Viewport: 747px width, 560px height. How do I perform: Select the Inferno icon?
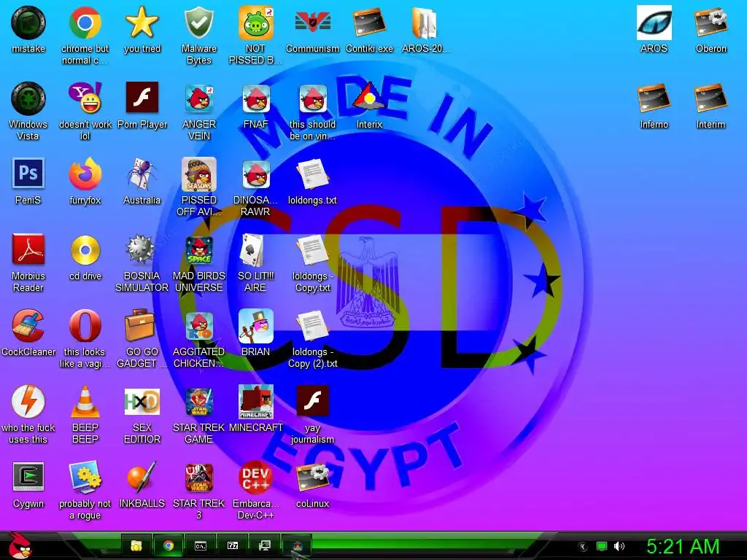[654, 98]
